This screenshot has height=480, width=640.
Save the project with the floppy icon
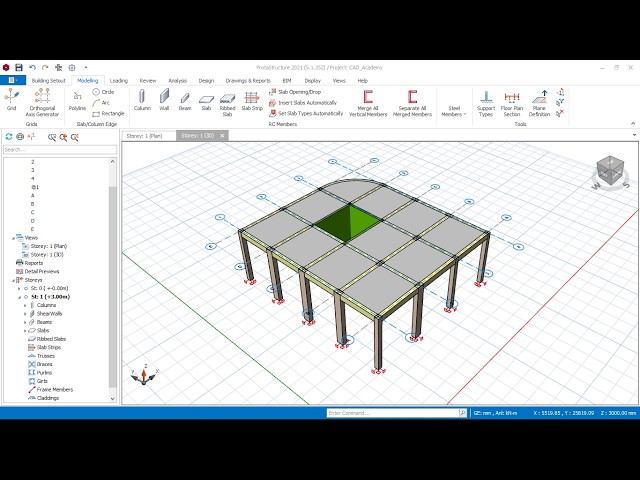point(19,67)
